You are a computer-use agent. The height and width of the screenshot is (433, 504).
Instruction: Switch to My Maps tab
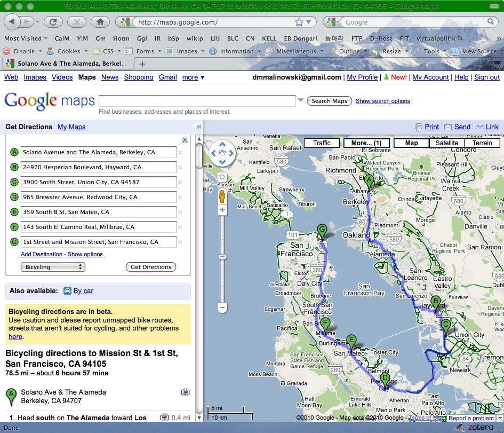coord(71,127)
